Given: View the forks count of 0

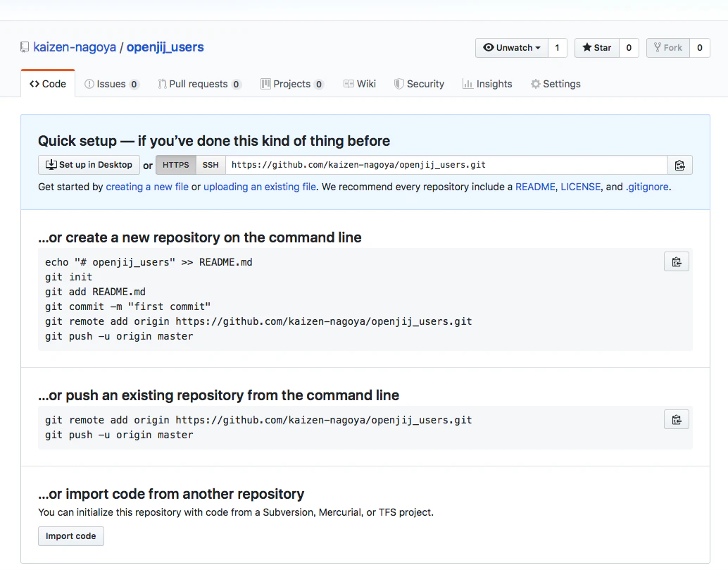Looking at the screenshot, I should 700,48.
